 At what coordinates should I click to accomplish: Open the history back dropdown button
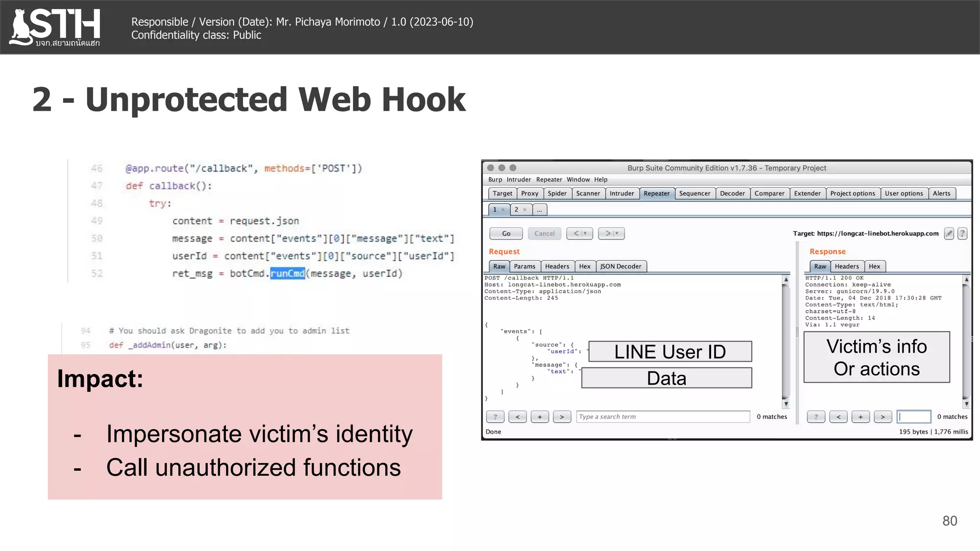579,233
